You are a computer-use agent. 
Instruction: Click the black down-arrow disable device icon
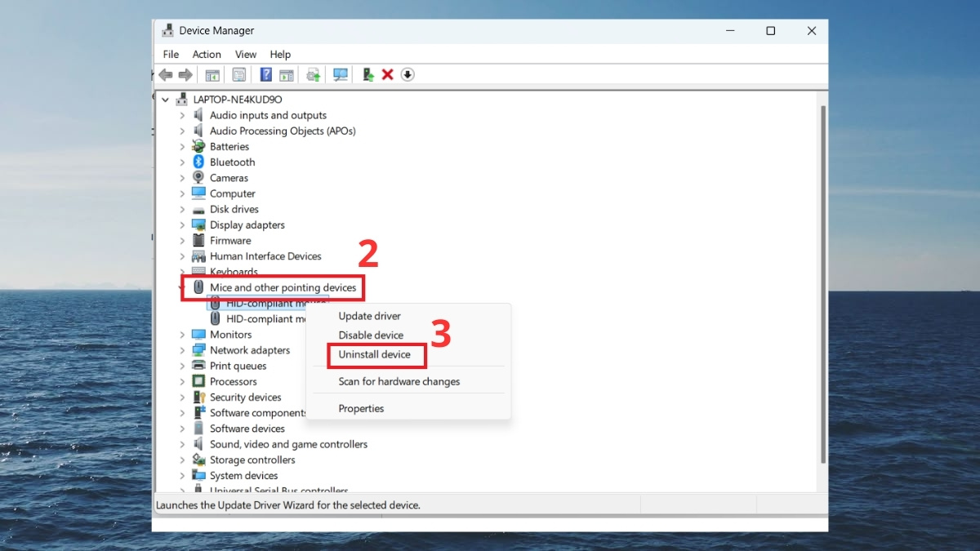pos(408,75)
